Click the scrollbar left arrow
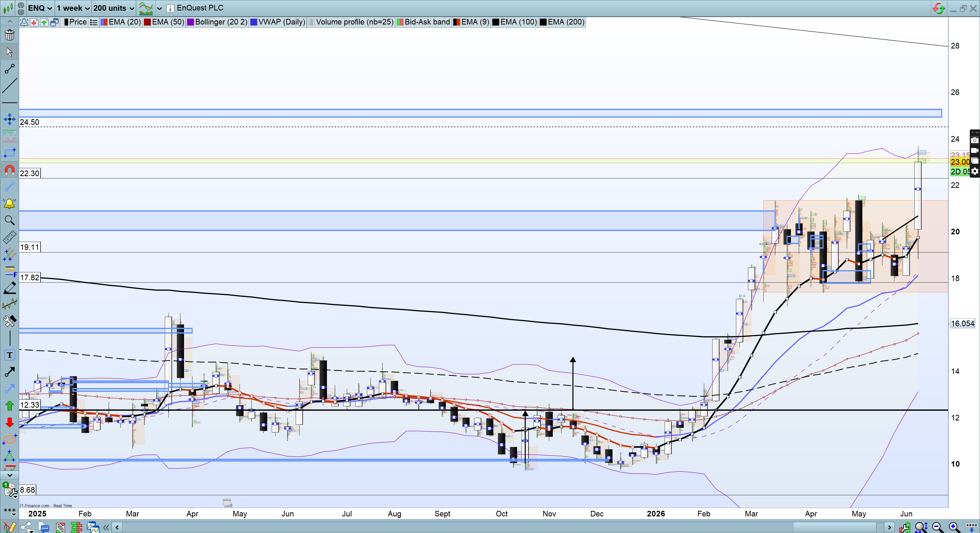 [117, 527]
